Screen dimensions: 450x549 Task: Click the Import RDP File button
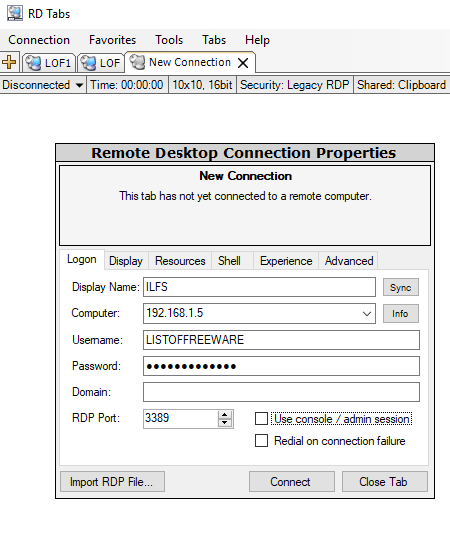[112, 482]
